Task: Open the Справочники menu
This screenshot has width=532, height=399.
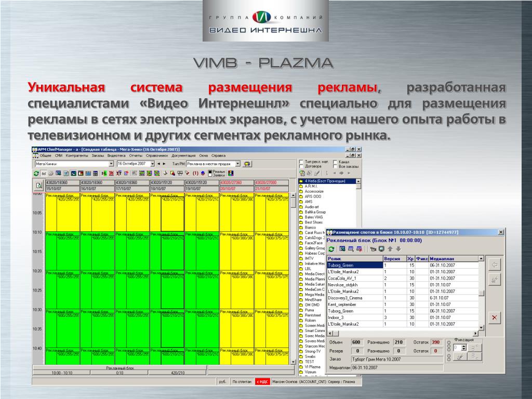Action: click(x=157, y=156)
